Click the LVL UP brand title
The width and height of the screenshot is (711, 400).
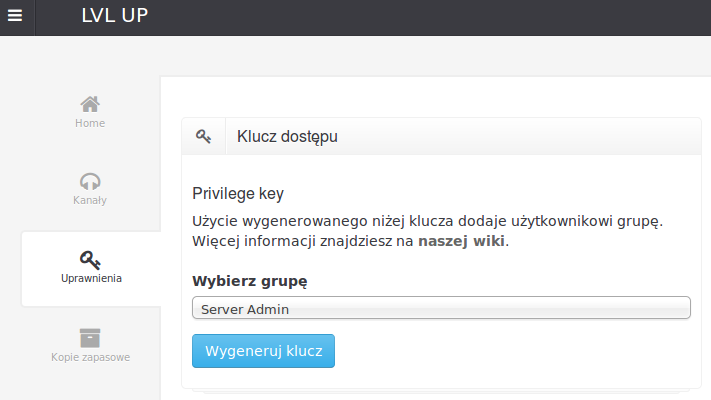(115, 16)
